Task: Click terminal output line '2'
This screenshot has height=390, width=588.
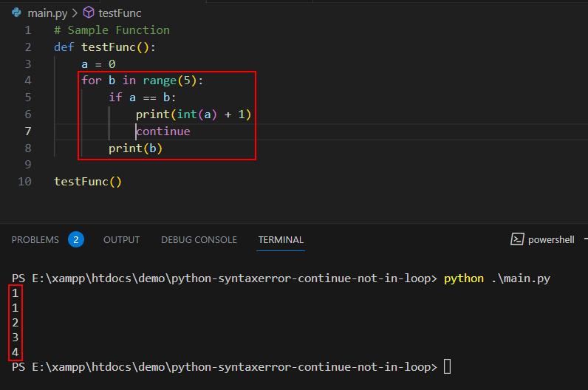Action: coord(15,323)
